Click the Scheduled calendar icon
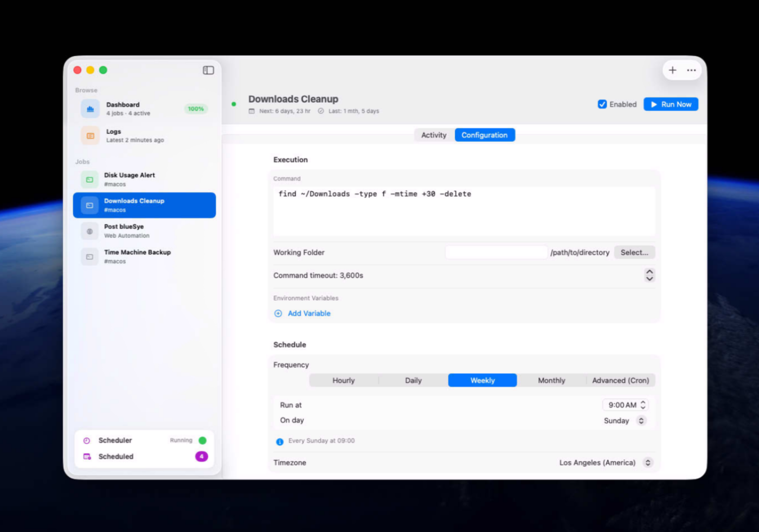The image size is (759, 532). tap(87, 457)
